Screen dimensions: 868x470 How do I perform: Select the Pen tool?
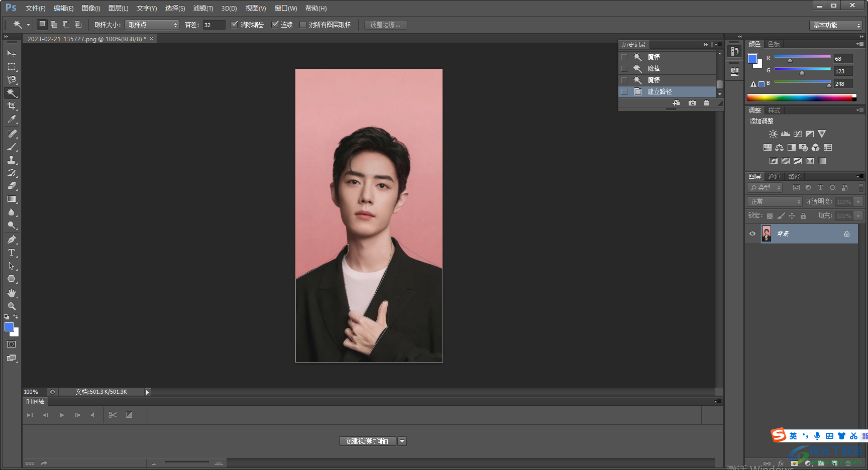[x=12, y=240]
